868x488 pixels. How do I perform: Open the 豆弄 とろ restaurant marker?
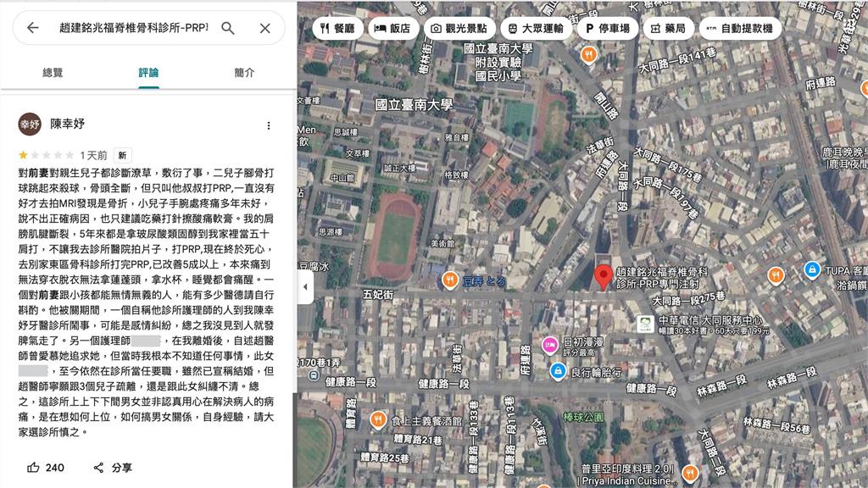[450, 280]
